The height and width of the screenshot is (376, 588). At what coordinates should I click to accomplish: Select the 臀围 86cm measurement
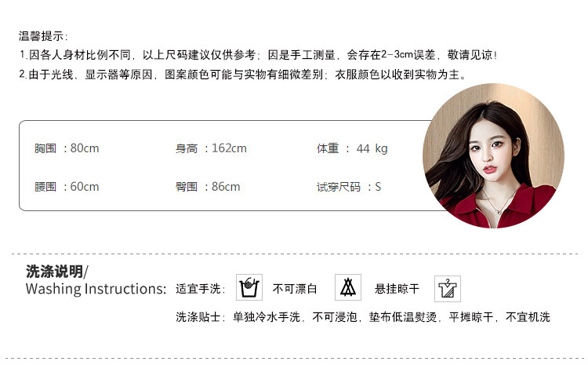coord(208,187)
